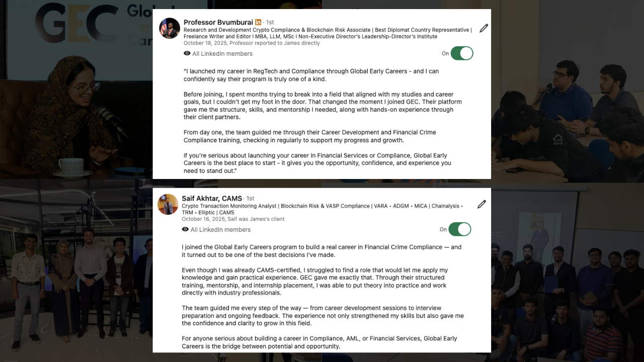This screenshot has height=362, width=644.
Task: Click All LinkedIn members in second card
Action: coord(220,230)
